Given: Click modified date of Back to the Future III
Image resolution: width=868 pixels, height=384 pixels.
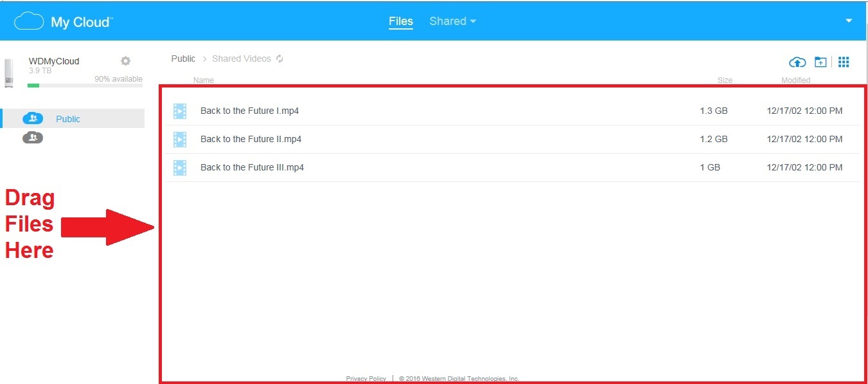Looking at the screenshot, I should 804,167.
